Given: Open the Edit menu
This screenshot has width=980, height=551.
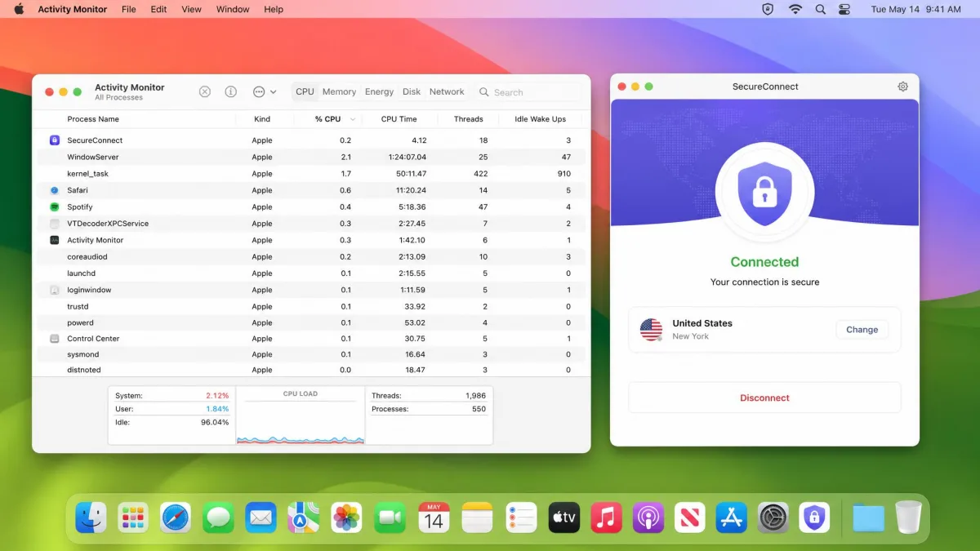Looking at the screenshot, I should click(158, 9).
